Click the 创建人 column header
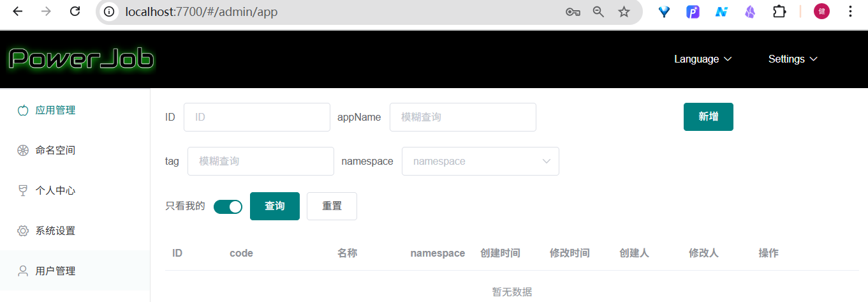The image size is (868, 302). [634, 253]
